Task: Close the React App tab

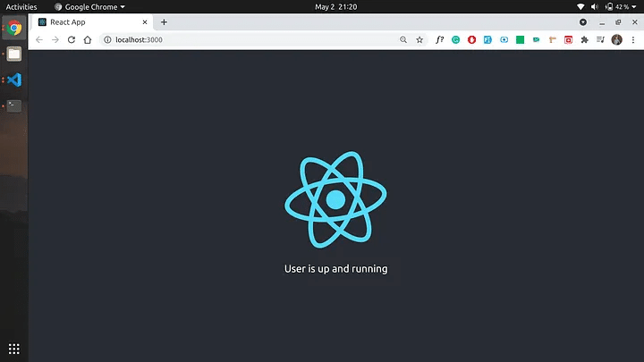Action: tap(145, 22)
